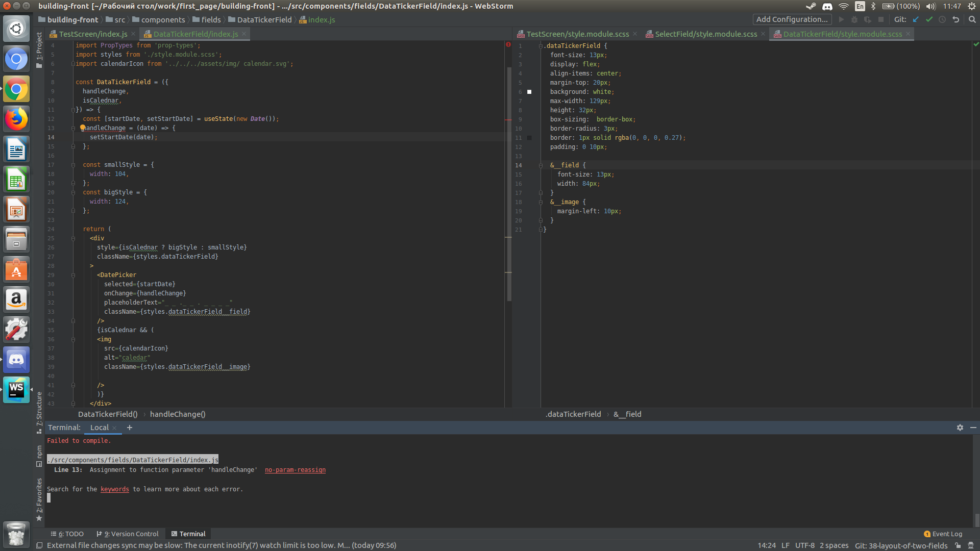Open Discord from the dock
The height and width of the screenshot is (551, 980).
point(16,360)
